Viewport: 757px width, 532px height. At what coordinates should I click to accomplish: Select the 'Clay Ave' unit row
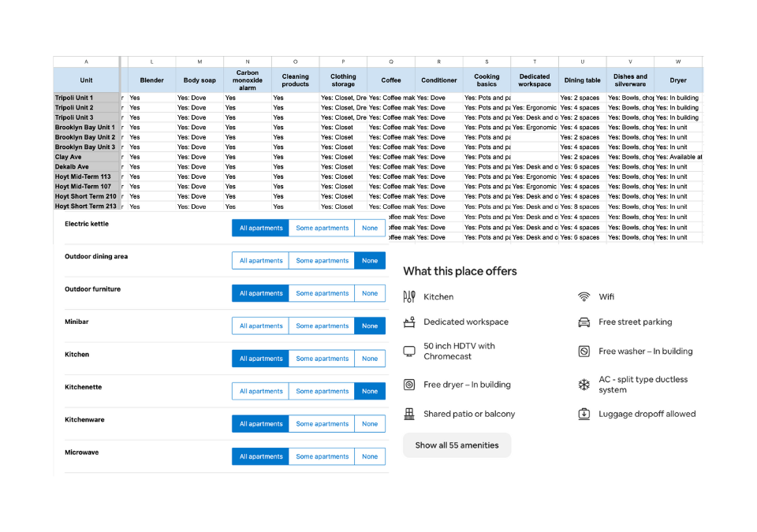pyautogui.click(x=86, y=157)
